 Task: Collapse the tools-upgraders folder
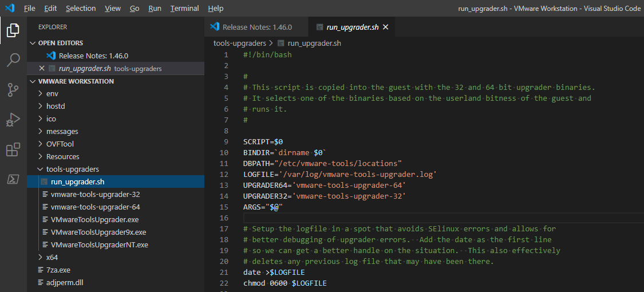40,169
